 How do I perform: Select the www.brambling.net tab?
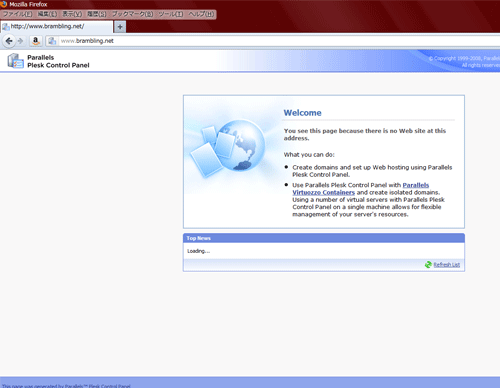57,27
